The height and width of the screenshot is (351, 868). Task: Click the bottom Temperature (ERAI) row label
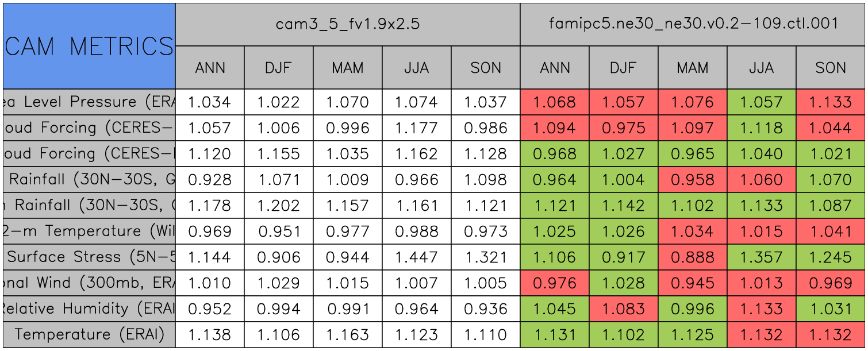[89, 334]
